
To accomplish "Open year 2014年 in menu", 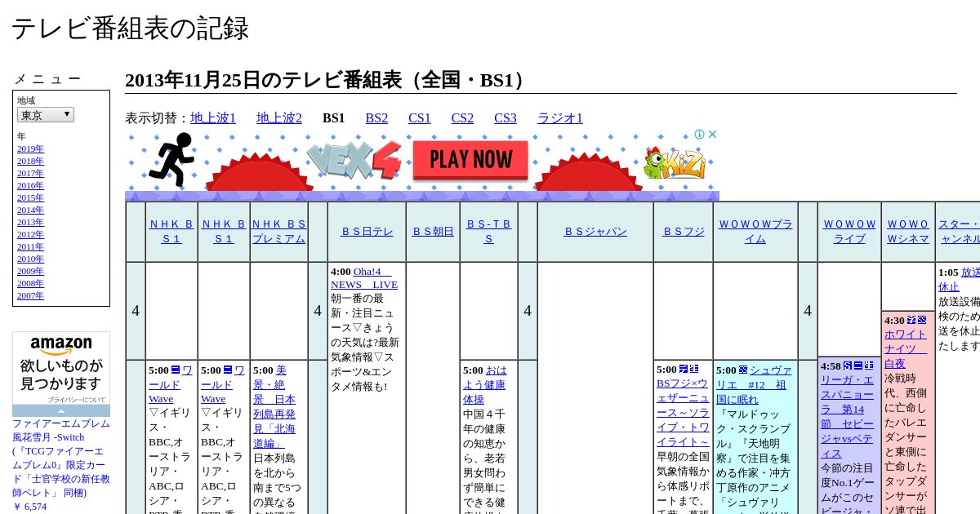I will (x=31, y=210).
